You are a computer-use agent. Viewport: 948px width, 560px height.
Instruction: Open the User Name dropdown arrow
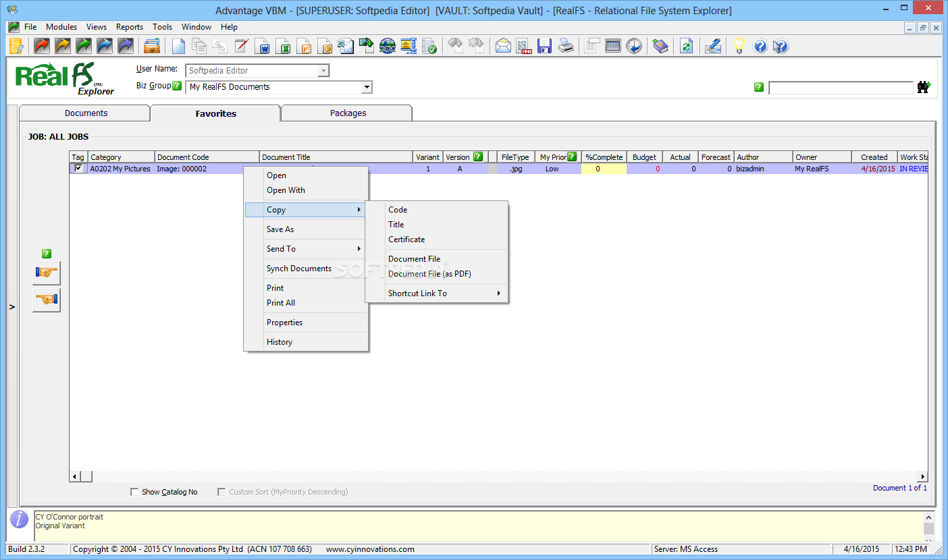pos(323,70)
